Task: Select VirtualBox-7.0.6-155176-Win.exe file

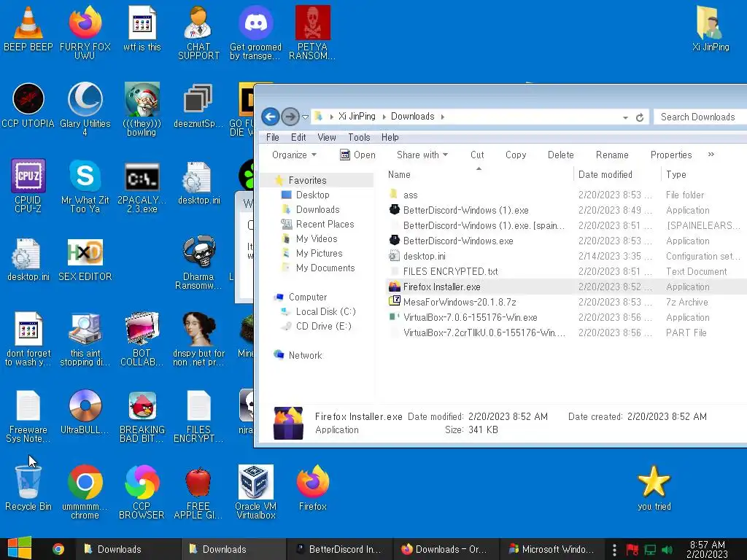Action: coord(566,317)
